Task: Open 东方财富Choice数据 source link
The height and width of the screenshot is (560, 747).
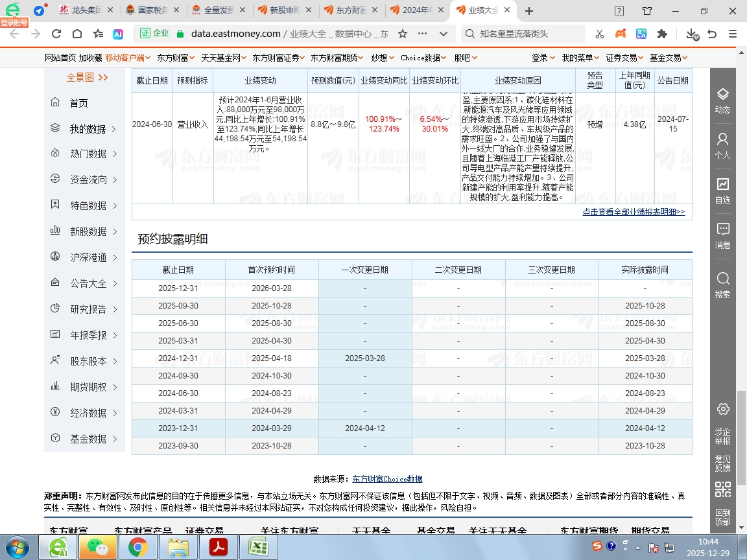Action: [387, 479]
